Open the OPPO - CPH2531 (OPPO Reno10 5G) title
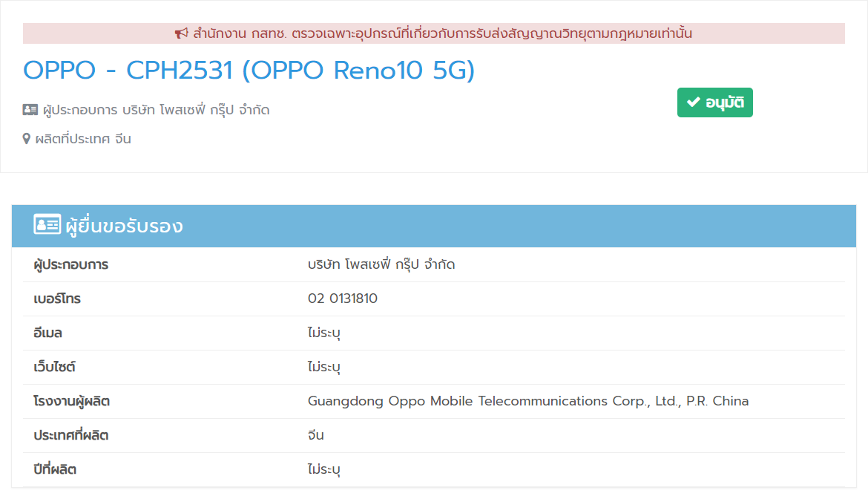 tap(249, 71)
